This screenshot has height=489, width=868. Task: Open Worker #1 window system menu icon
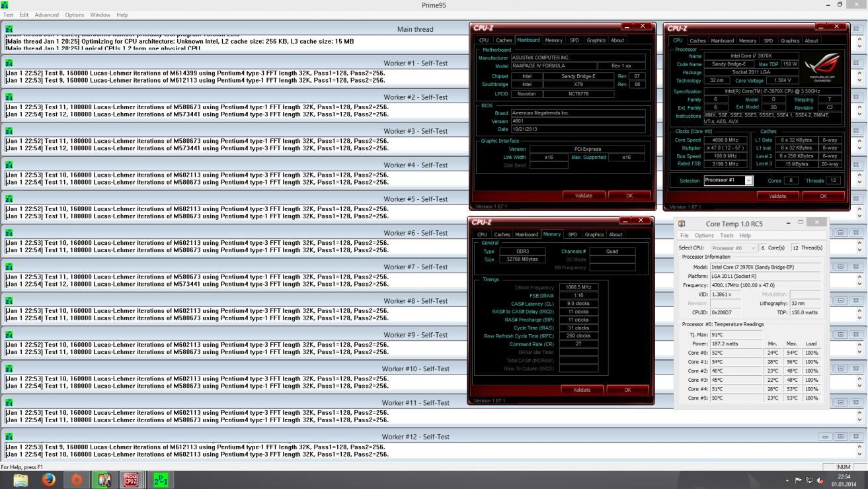coord(9,63)
